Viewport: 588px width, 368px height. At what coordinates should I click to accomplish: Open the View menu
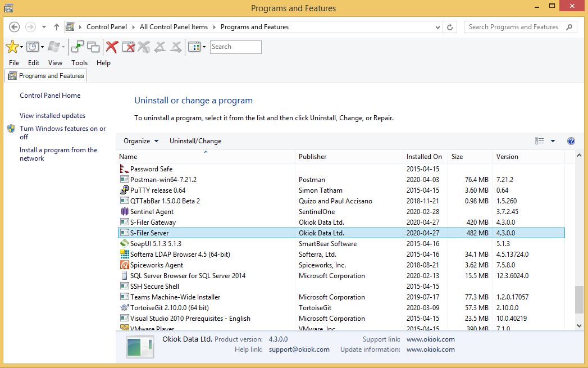55,63
